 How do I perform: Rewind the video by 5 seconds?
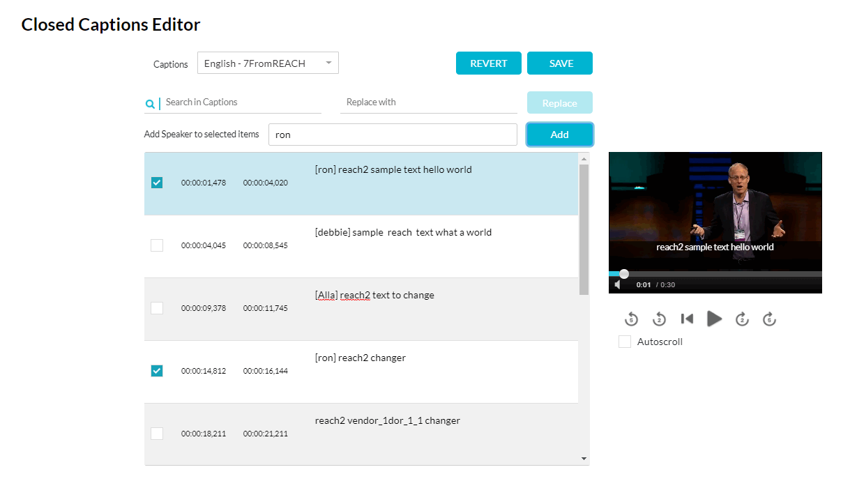coord(631,319)
